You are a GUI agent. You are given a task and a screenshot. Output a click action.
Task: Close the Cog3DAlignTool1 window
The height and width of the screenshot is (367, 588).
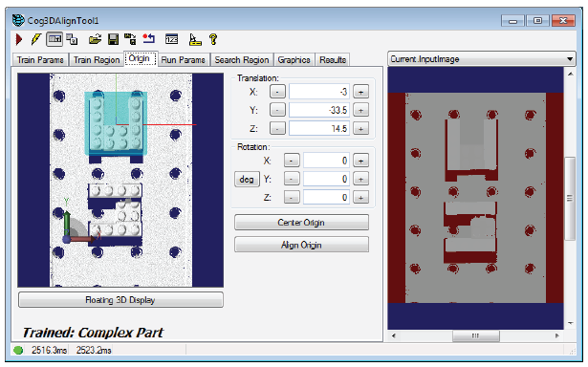[x=563, y=21]
